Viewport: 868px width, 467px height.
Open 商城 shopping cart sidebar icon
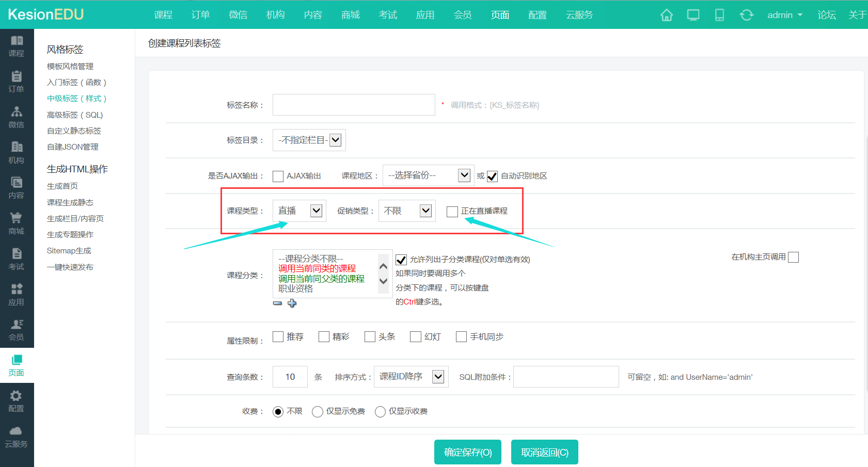click(17, 223)
